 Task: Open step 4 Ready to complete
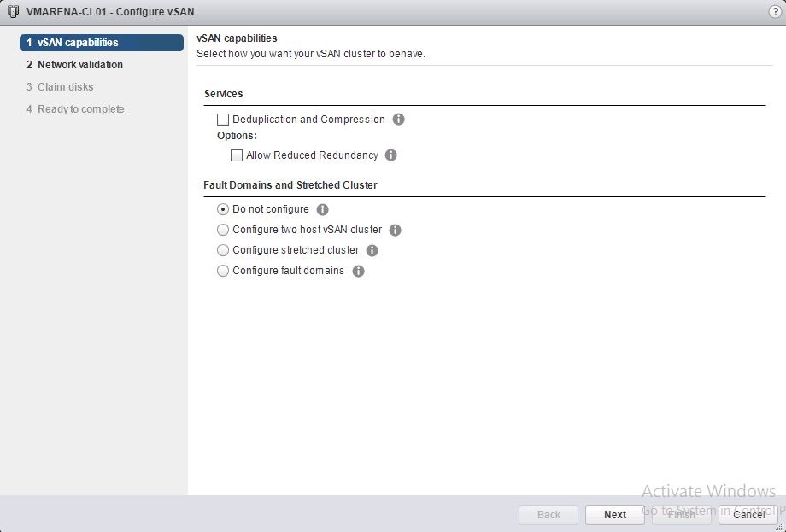(x=75, y=108)
